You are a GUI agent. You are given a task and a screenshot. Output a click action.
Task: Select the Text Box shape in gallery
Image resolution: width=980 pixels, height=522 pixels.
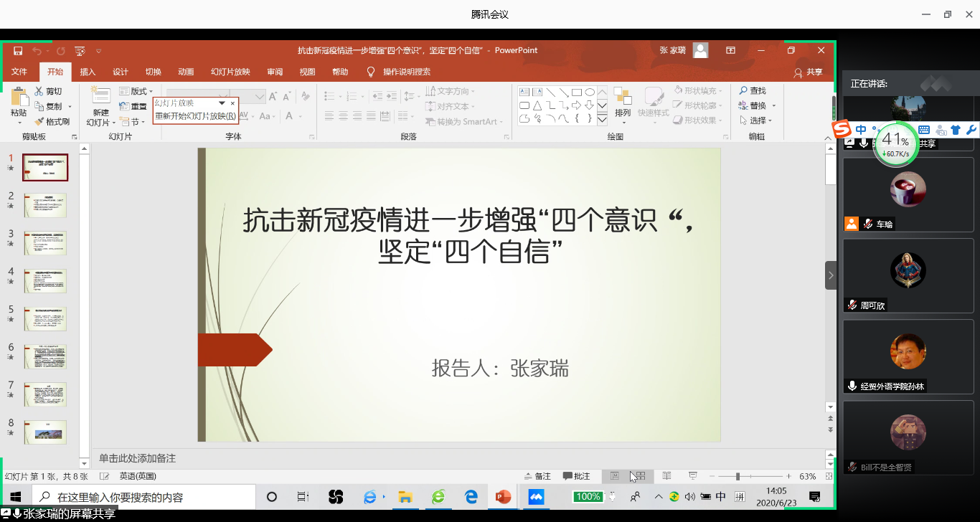tap(524, 92)
